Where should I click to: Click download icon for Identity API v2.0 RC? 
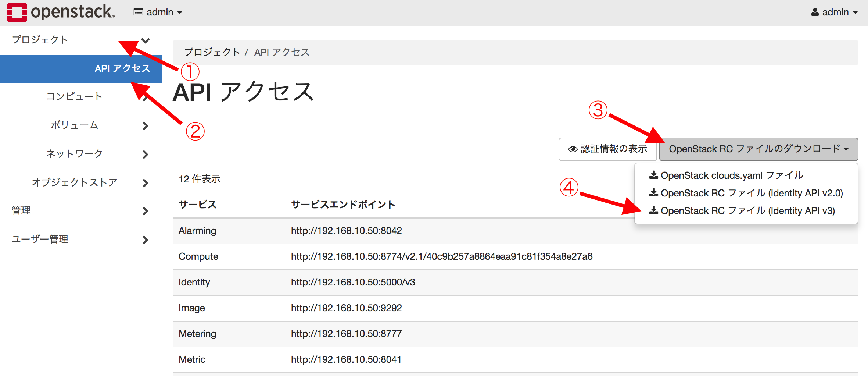click(653, 193)
